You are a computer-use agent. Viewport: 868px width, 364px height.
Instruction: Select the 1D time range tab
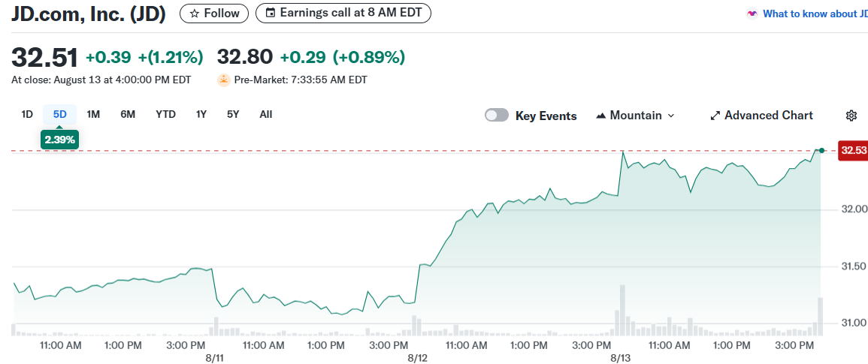[27, 115]
